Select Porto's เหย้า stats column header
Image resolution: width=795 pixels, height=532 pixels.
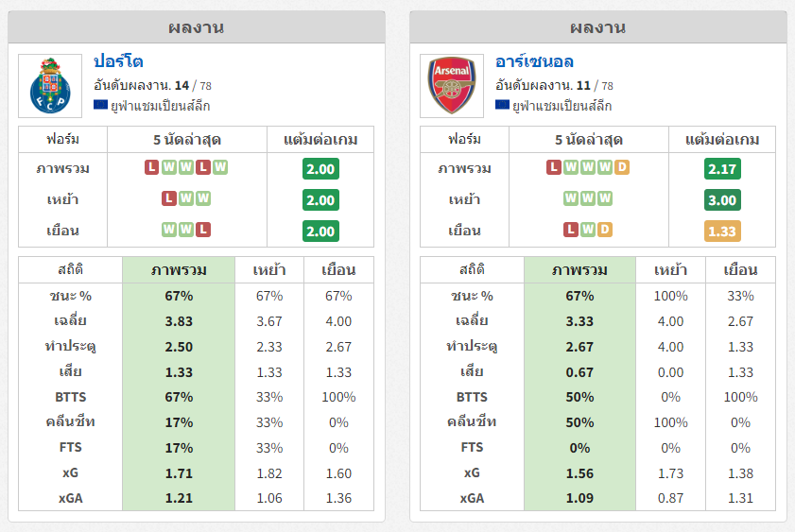point(269,270)
